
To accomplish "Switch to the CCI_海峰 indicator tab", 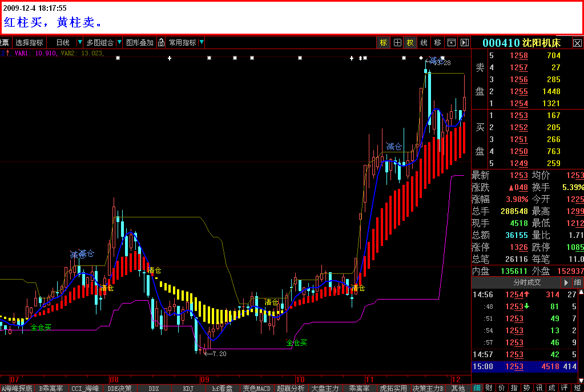I will click(x=85, y=388).
